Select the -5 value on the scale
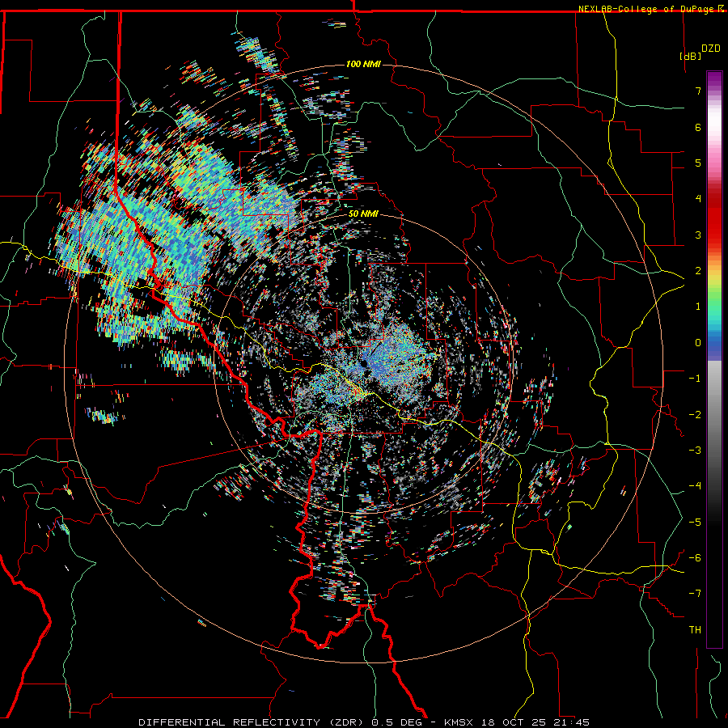Viewport: 728px width, 728px height. tap(695, 523)
